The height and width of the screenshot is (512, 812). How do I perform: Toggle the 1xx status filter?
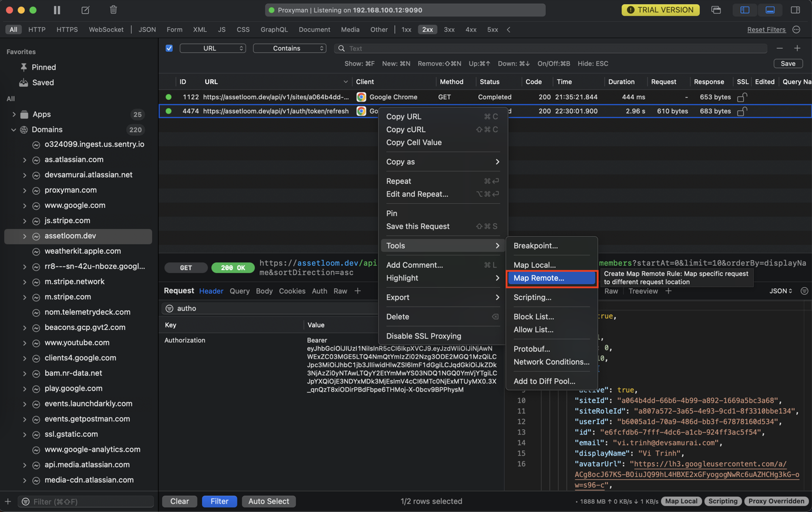[406, 29]
